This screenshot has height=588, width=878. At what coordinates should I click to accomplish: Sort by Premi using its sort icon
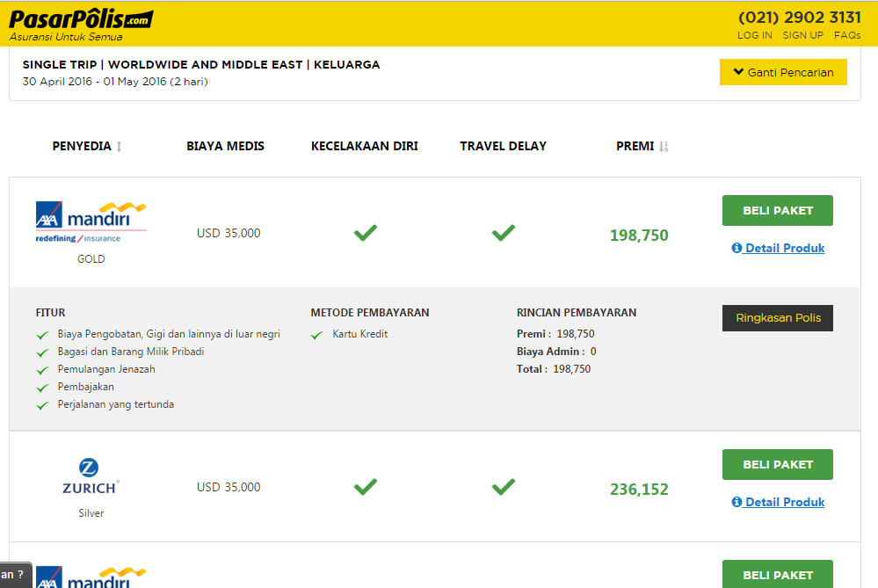point(664,147)
